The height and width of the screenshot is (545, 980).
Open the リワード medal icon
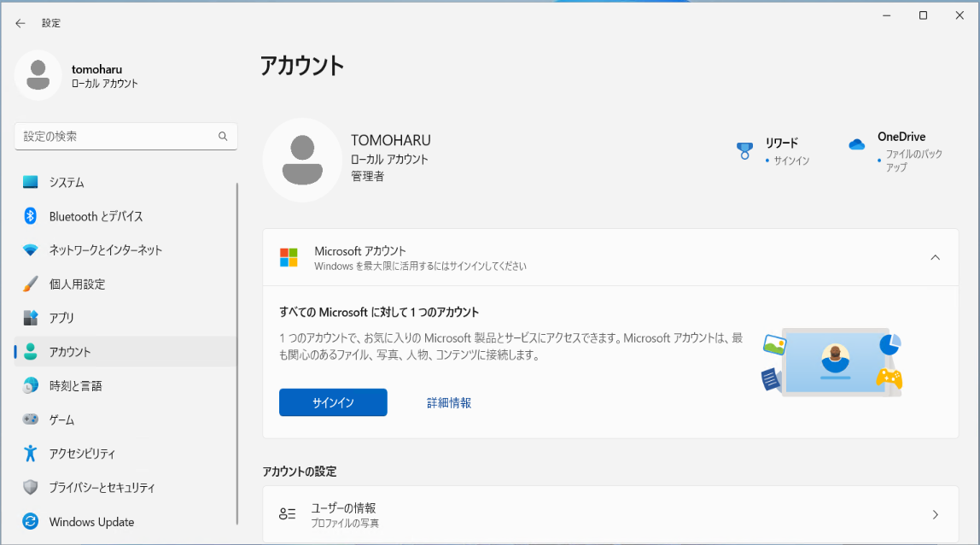click(x=744, y=151)
